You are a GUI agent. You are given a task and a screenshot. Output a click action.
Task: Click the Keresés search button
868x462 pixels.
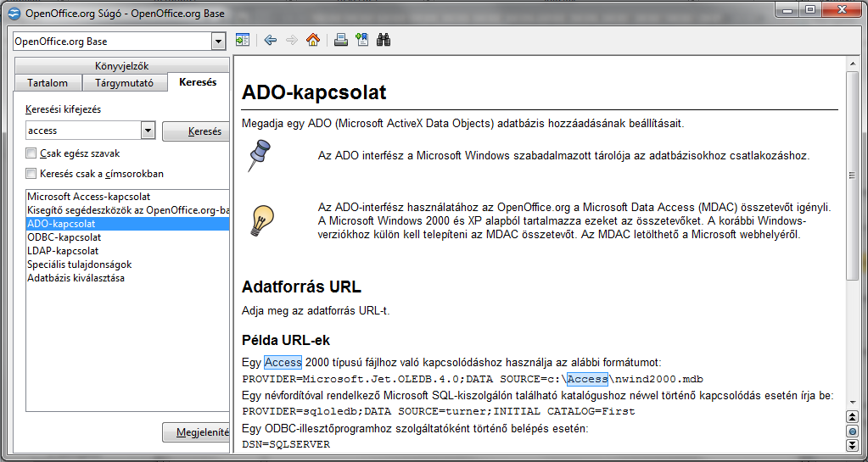(x=196, y=131)
